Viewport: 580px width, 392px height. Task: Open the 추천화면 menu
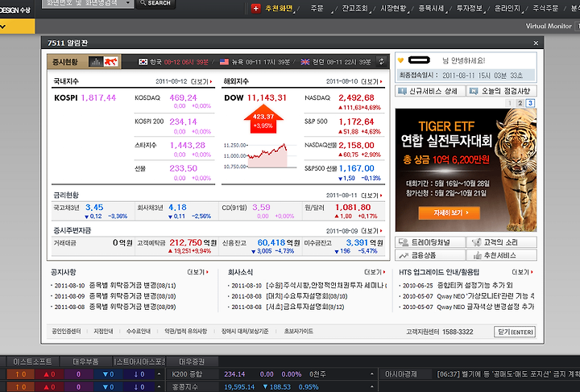point(279,8)
